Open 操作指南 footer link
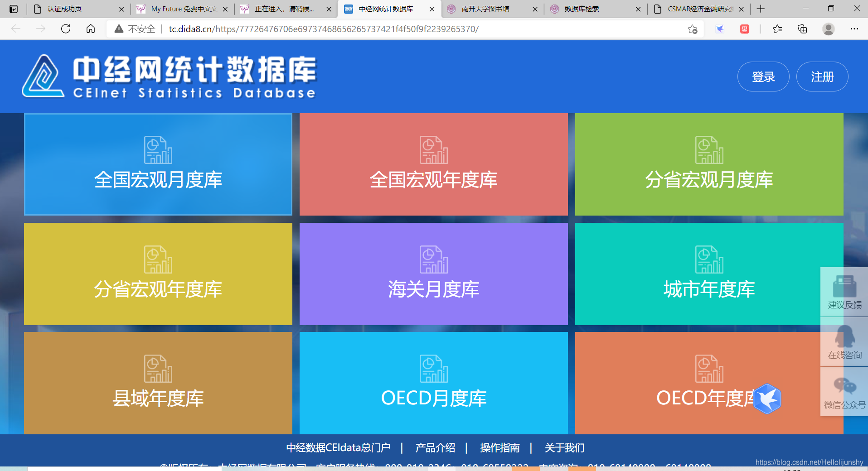Viewport: 868px width, 471px height. [500, 448]
